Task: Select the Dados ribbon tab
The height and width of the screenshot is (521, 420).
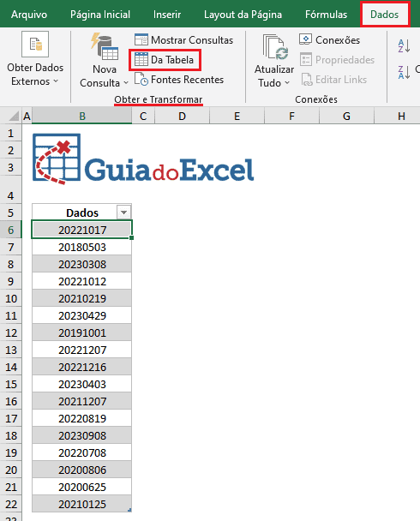Action: [385, 15]
